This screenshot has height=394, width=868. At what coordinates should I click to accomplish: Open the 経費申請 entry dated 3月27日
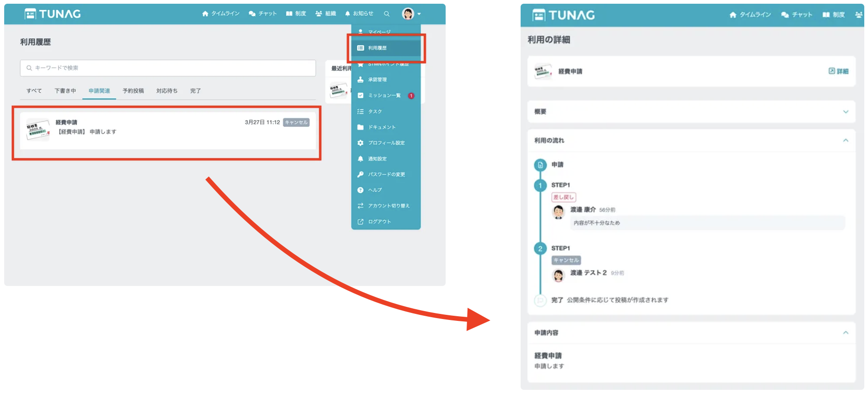click(x=167, y=130)
